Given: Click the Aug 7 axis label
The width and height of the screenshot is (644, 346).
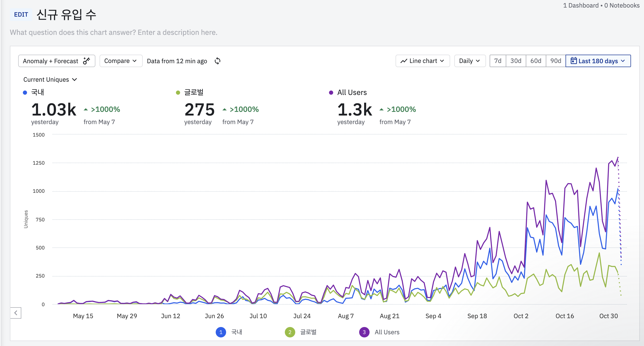Looking at the screenshot, I should point(346,316).
